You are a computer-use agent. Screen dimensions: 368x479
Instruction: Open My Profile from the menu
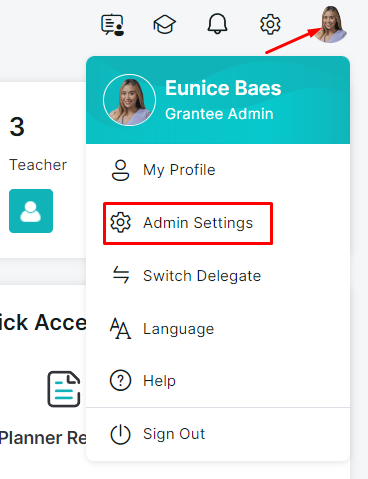point(218,170)
